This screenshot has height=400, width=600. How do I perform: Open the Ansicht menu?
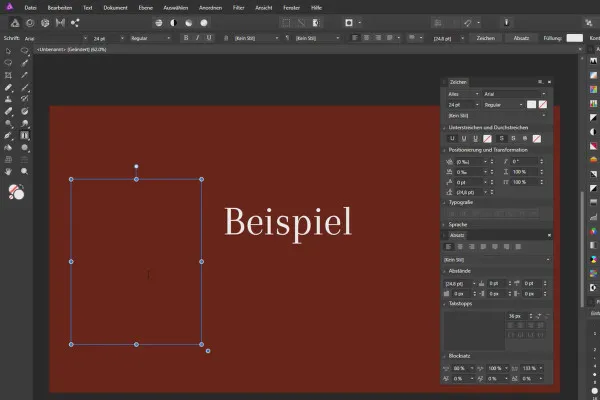[264, 8]
